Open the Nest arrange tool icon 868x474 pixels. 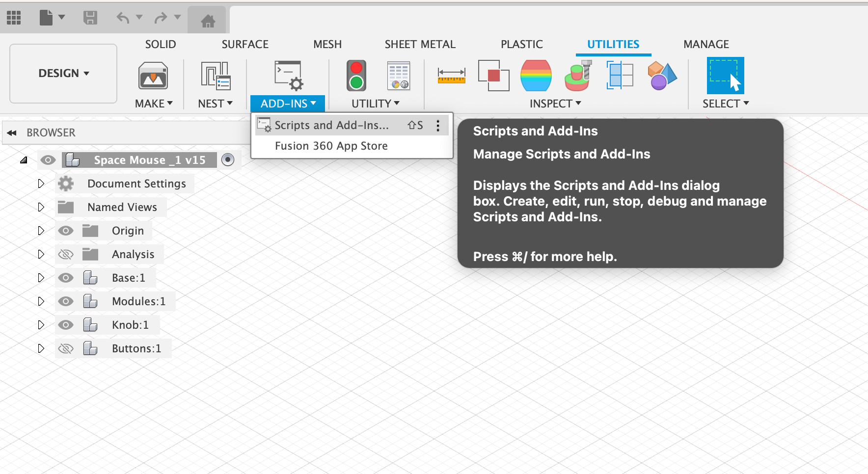pyautogui.click(x=216, y=76)
